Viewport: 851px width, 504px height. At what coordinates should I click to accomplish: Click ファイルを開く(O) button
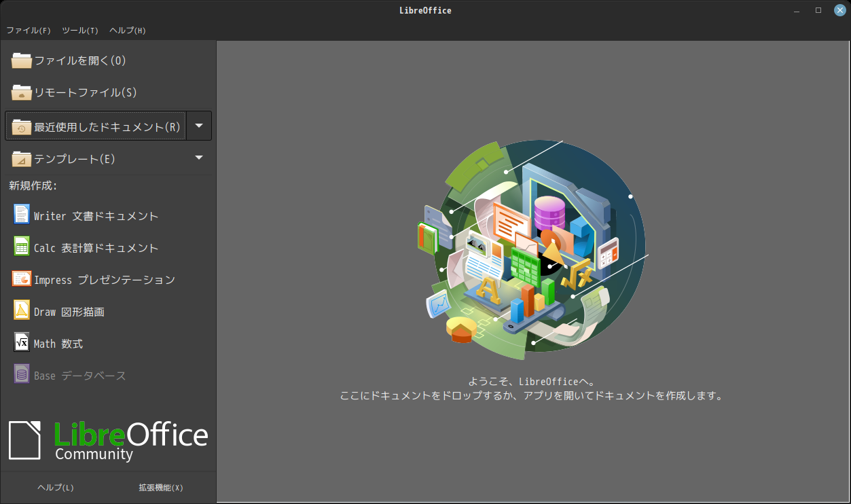109,60
